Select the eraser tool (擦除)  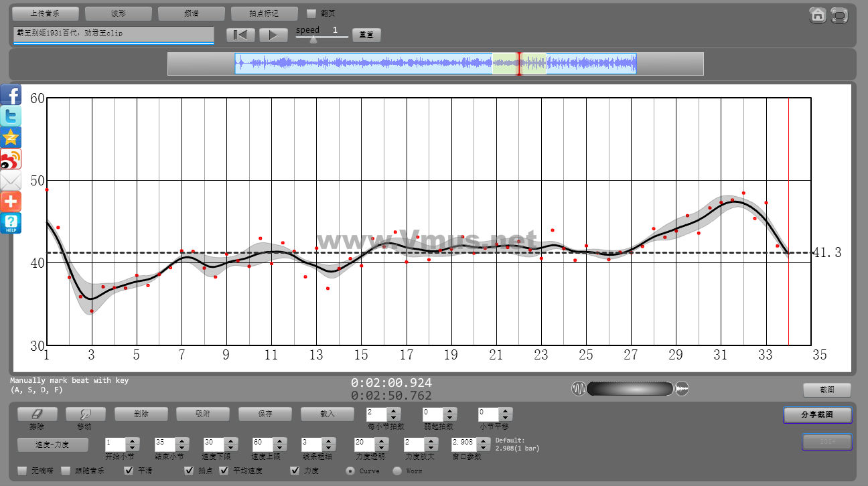(37, 414)
